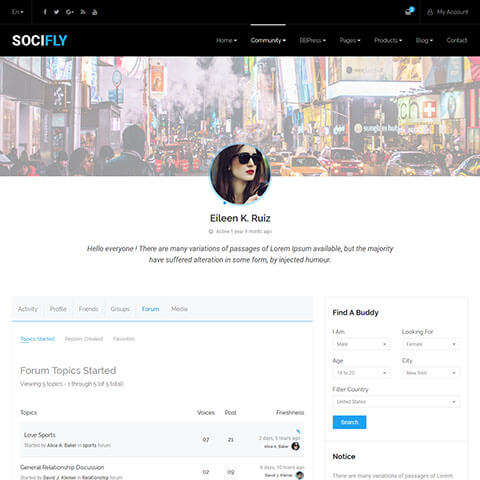
Task: Open the Twitter social icon
Action: 56,12
